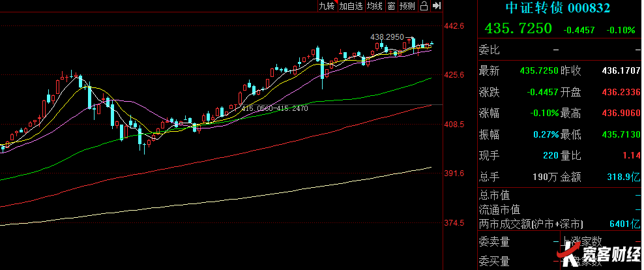Image resolution: width=644 pixels, height=270 pixels.
Task: Toggle the unlock padlock icon
Action: click(424, 6)
